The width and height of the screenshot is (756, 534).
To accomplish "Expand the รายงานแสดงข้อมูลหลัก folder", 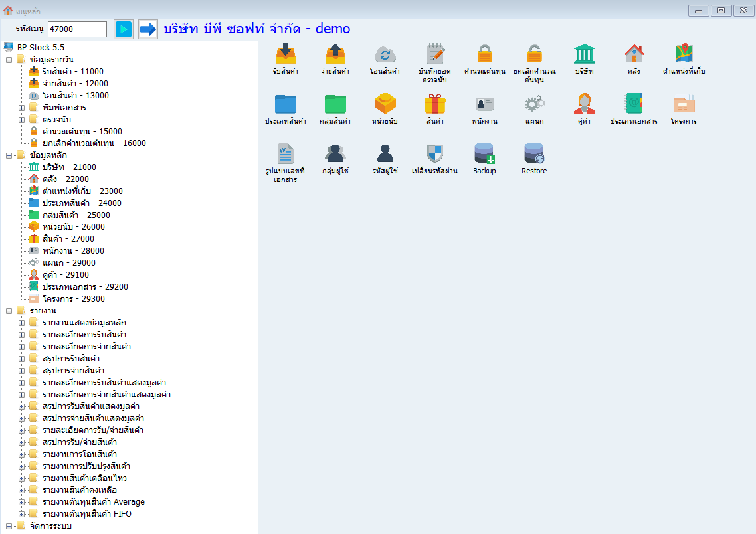I will [22, 323].
